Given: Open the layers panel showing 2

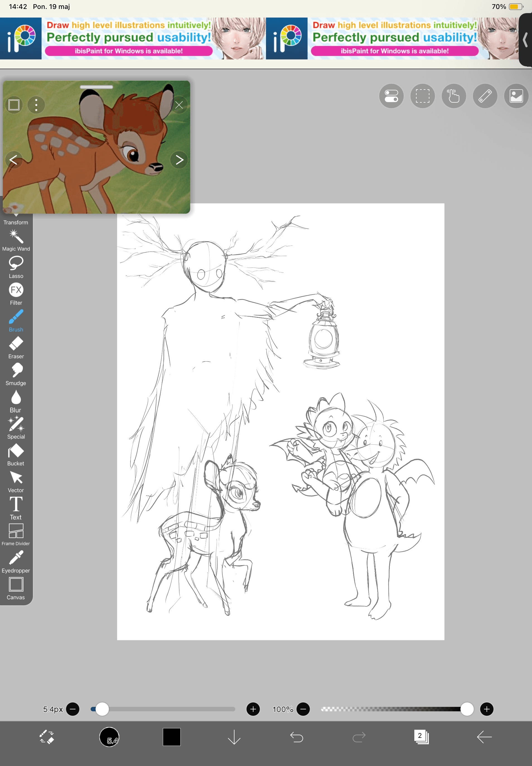Looking at the screenshot, I should (421, 737).
